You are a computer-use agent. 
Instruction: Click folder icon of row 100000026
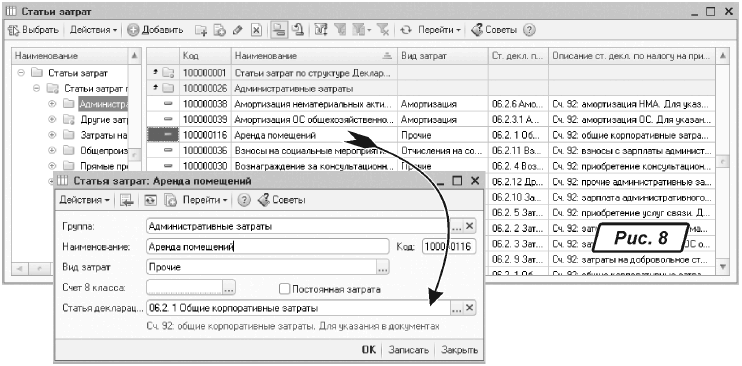[x=168, y=89]
